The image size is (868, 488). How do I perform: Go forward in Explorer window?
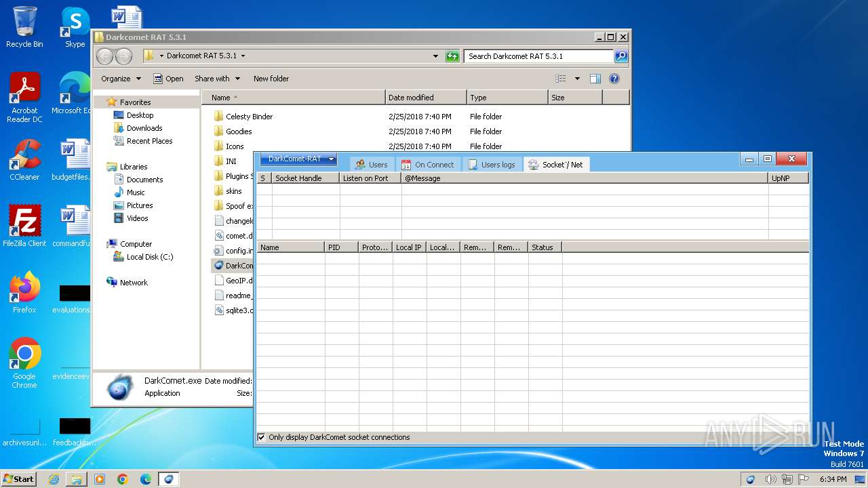click(x=123, y=56)
